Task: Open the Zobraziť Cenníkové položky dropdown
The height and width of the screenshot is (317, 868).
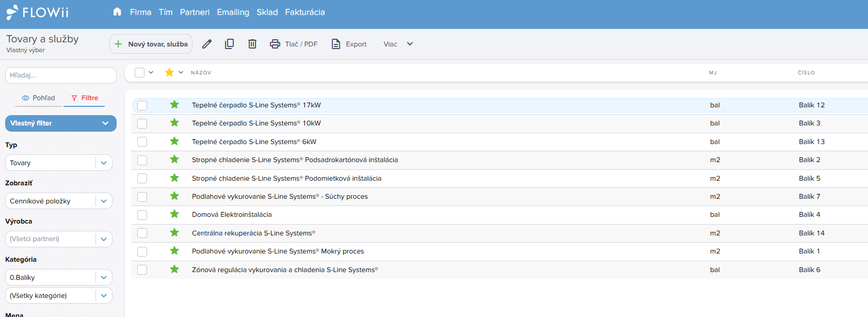Action: (x=59, y=201)
